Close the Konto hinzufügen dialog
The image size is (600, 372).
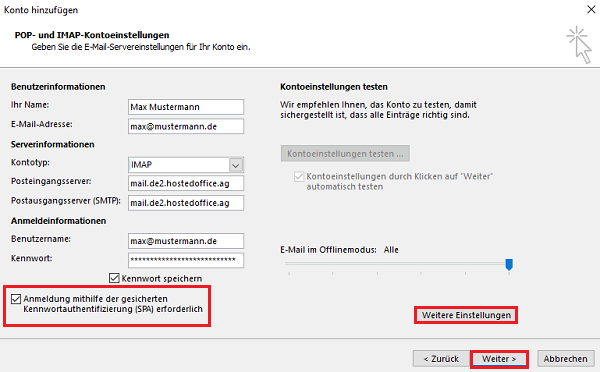(591, 10)
